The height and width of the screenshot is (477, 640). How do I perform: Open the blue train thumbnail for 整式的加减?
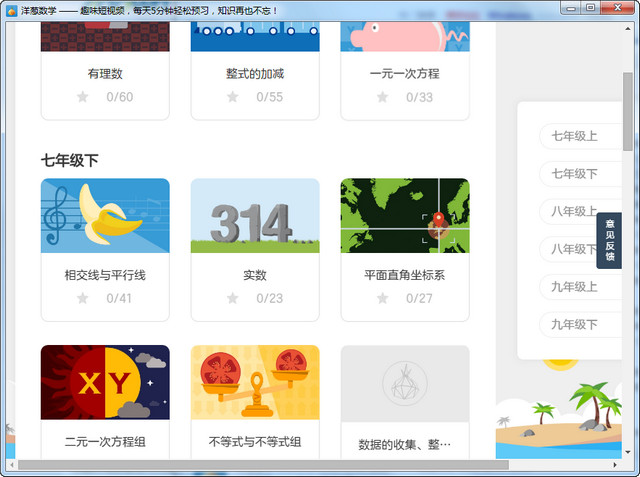pos(255,37)
